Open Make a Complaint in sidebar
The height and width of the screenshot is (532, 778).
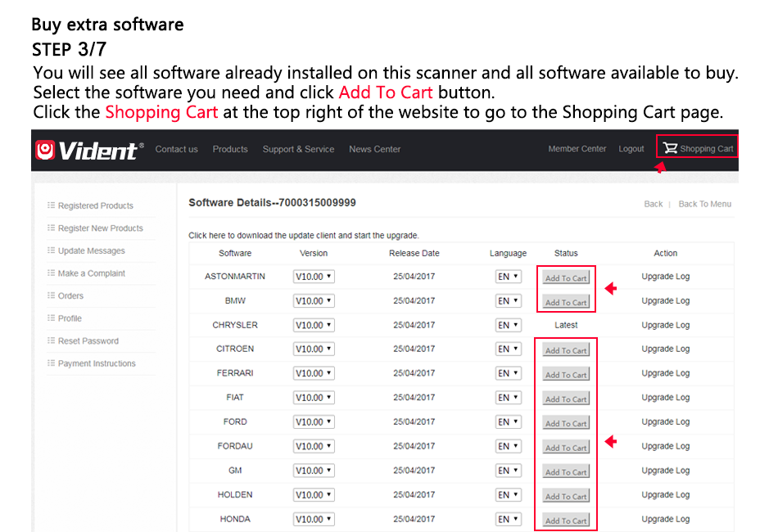click(91, 273)
